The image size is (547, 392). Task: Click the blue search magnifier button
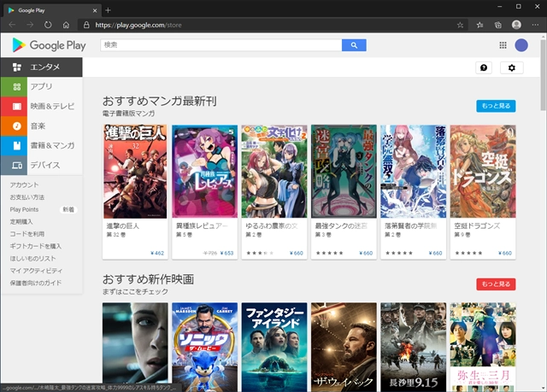(x=354, y=45)
